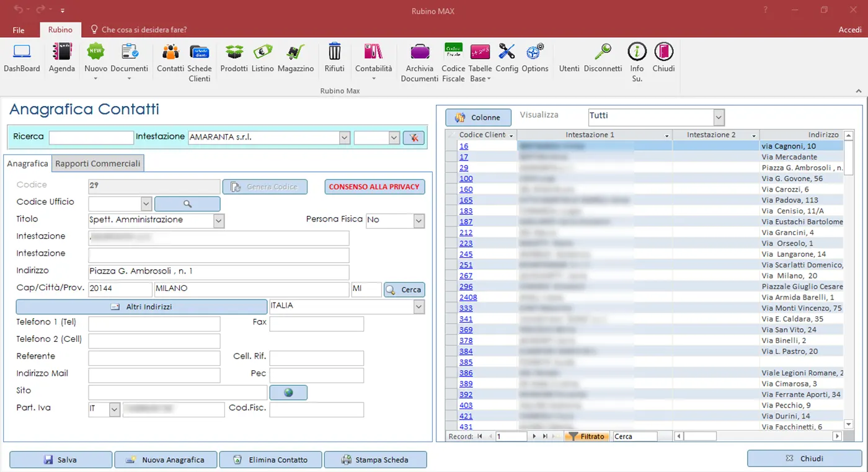Open the Contabilità menu
This screenshot has height=472, width=868.
point(373,61)
